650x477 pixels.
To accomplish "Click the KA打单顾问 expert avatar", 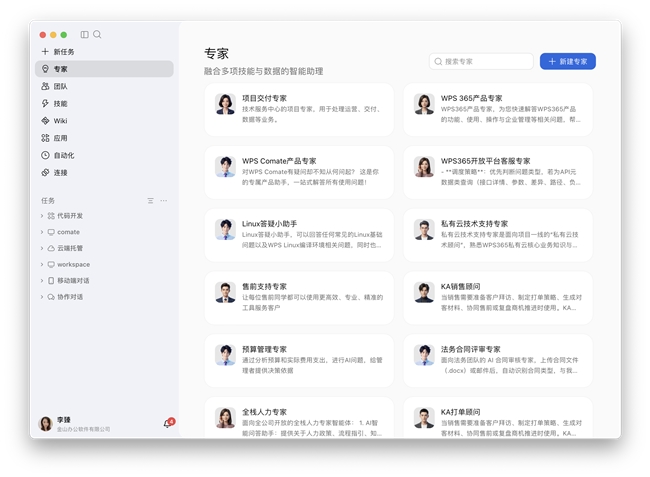I will [x=424, y=418].
